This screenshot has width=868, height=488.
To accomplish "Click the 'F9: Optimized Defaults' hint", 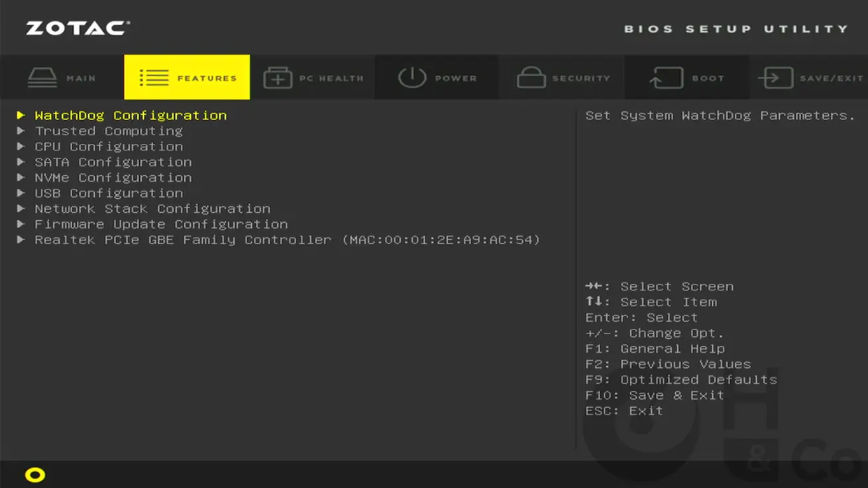I will [x=681, y=379].
